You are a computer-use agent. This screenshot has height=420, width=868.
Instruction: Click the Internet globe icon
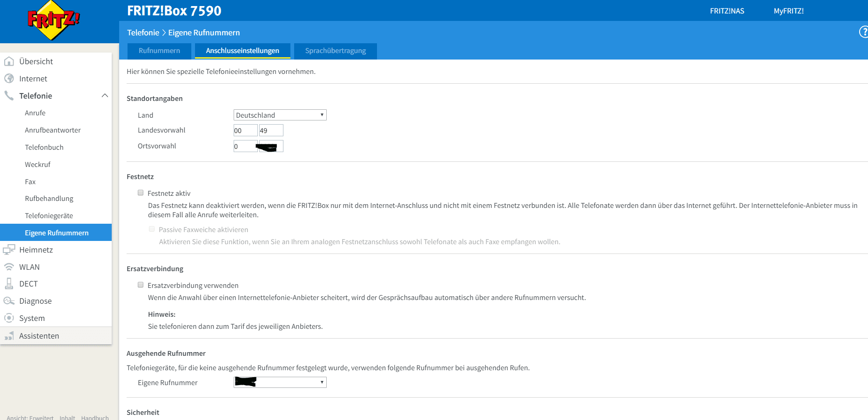pyautogui.click(x=9, y=79)
